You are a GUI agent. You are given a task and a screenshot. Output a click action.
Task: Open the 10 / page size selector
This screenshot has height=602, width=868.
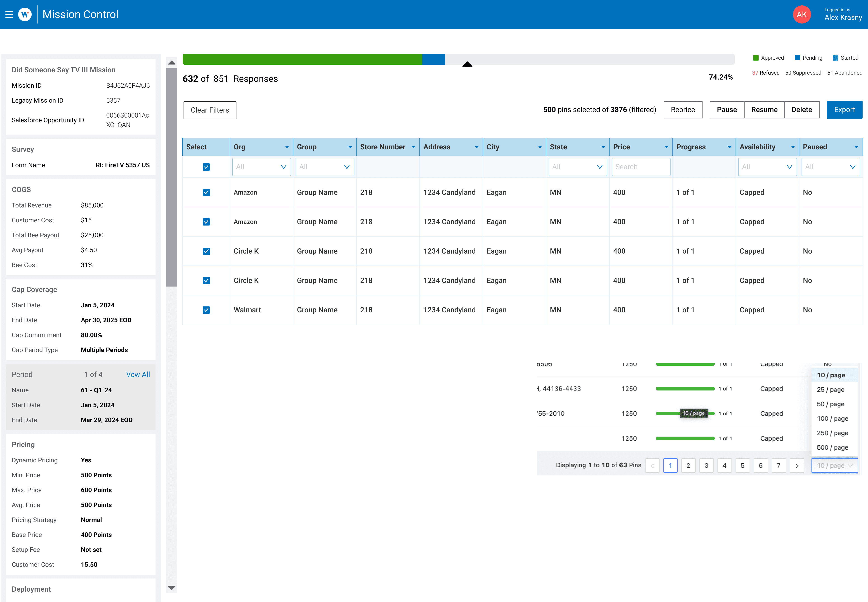834,466
